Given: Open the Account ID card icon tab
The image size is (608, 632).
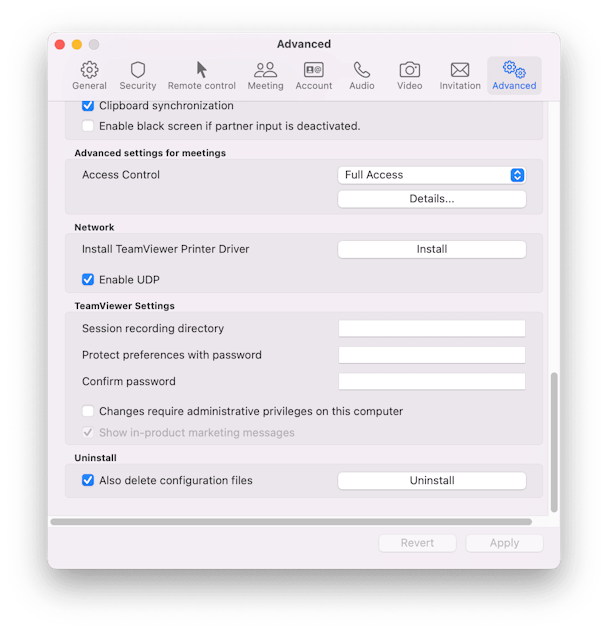Looking at the screenshot, I should coord(314,75).
